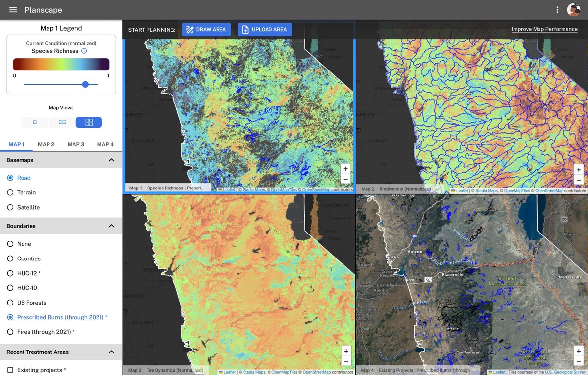The height and width of the screenshot is (375, 588).
Task: Click the Improve Map Performance link
Action: pos(544,29)
